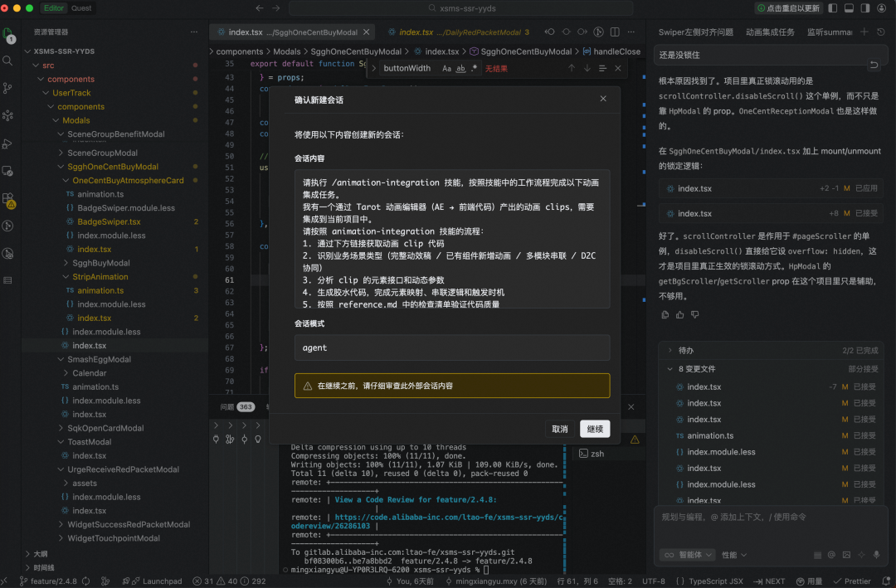Click the 点击重启以更新 button
Image resolution: width=896 pixels, height=588 pixels.
(788, 8)
